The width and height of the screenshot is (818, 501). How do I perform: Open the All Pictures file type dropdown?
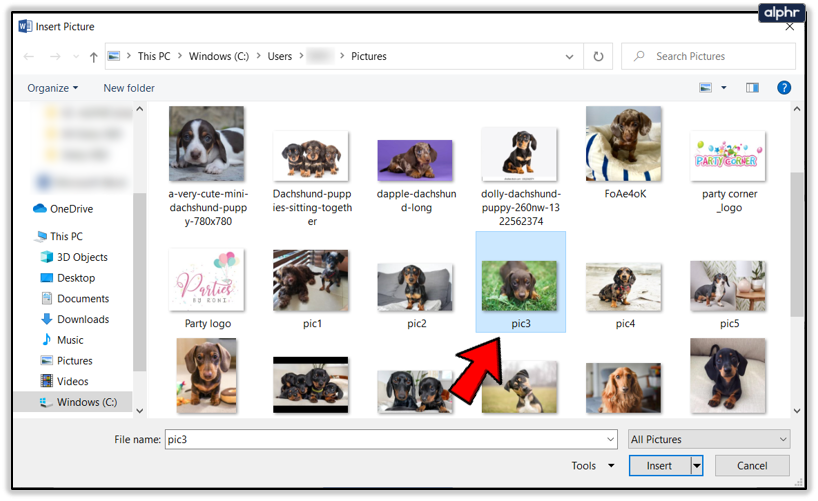point(709,439)
